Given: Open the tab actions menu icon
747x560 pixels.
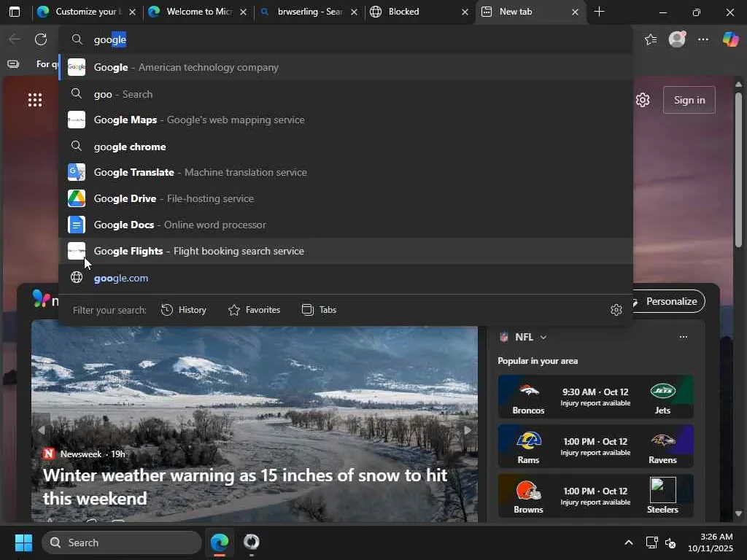Looking at the screenshot, I should point(15,12).
